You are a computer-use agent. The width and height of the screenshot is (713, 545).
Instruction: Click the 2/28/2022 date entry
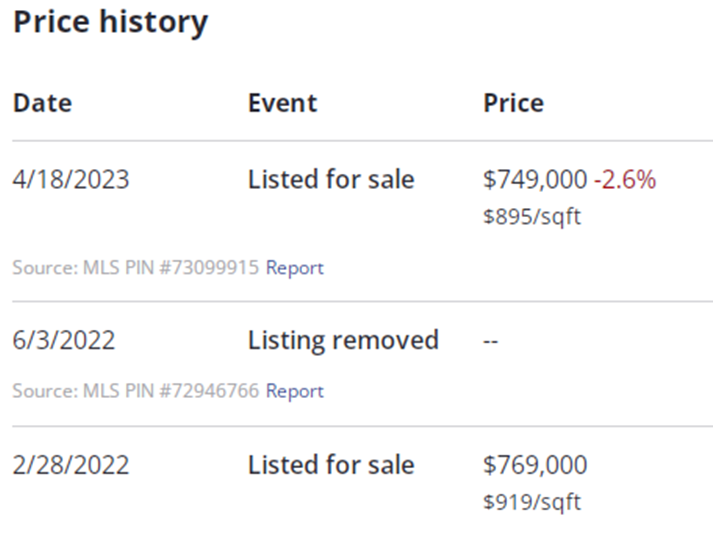point(71,465)
